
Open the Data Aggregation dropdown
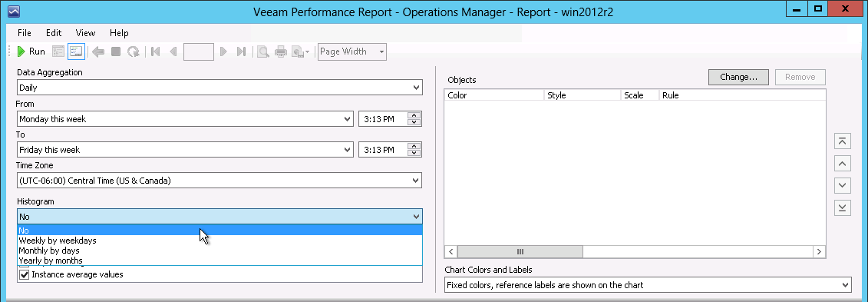click(219, 88)
